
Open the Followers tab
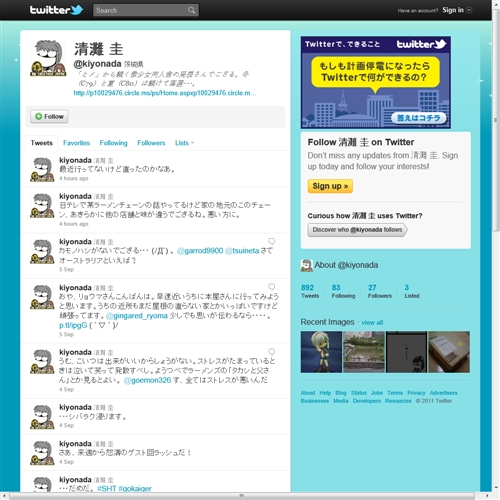(x=151, y=143)
